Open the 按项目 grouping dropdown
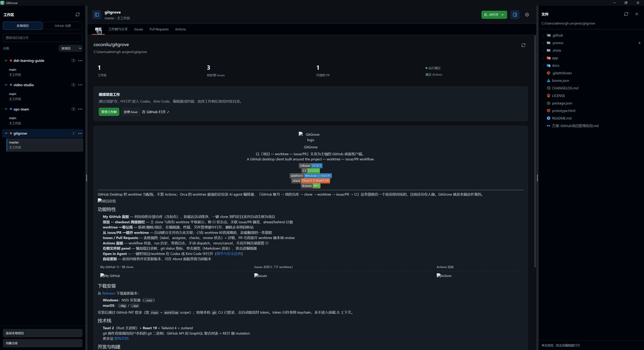Image resolution: width=644 pixels, height=350 pixels. 70,48
